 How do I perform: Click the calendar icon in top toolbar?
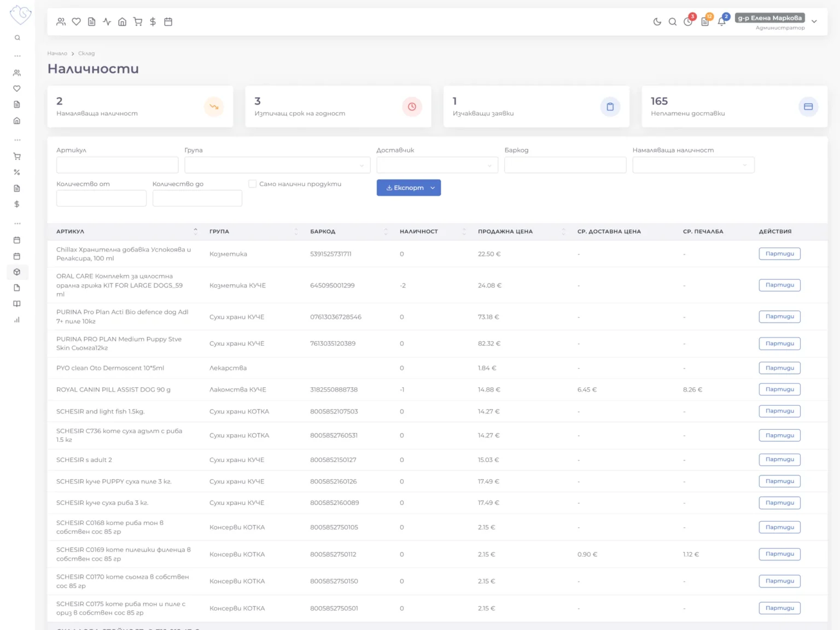(168, 22)
